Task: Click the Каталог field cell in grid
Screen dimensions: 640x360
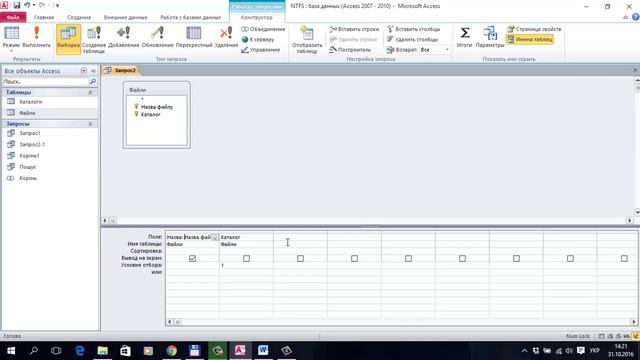Action: coord(246,237)
